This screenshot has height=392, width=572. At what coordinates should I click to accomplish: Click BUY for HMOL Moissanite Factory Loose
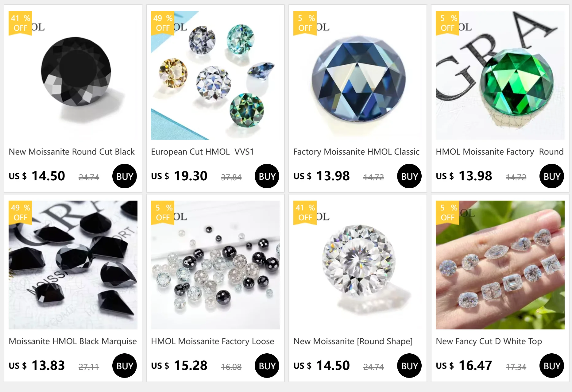(267, 366)
